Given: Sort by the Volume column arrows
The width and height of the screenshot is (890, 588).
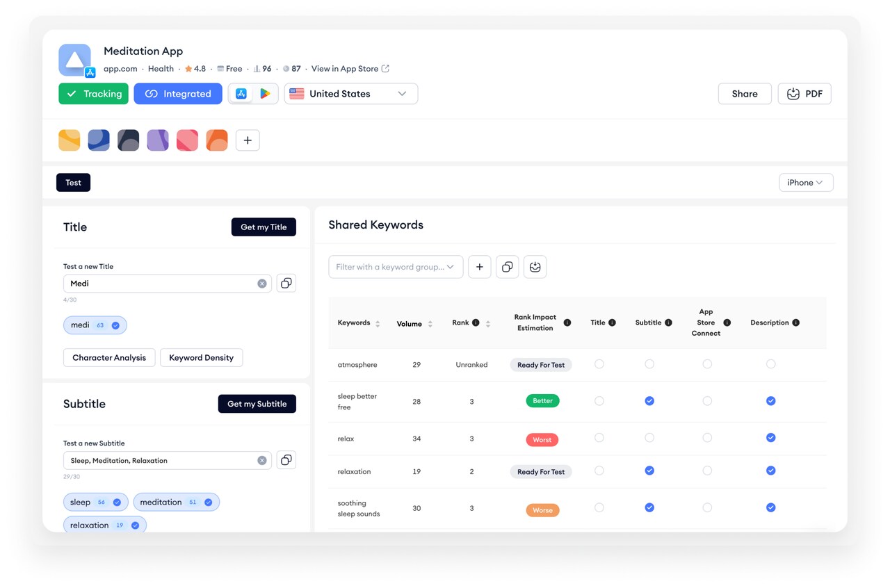Looking at the screenshot, I should tap(430, 324).
